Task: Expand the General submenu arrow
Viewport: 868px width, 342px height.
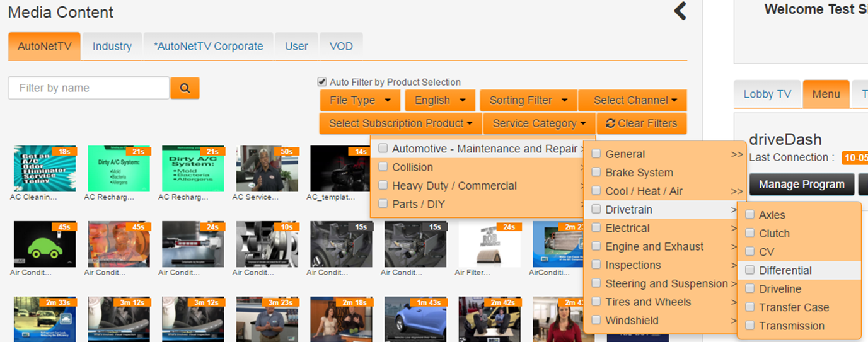Action: pos(736,154)
